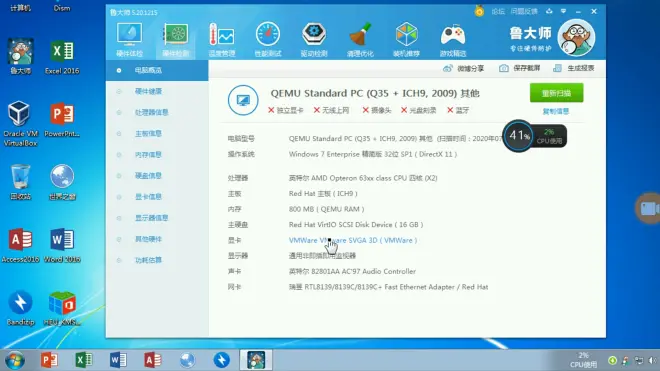
Task: Open the 鲁大师 desktop shortcut
Action: pyautogui.click(x=20, y=57)
